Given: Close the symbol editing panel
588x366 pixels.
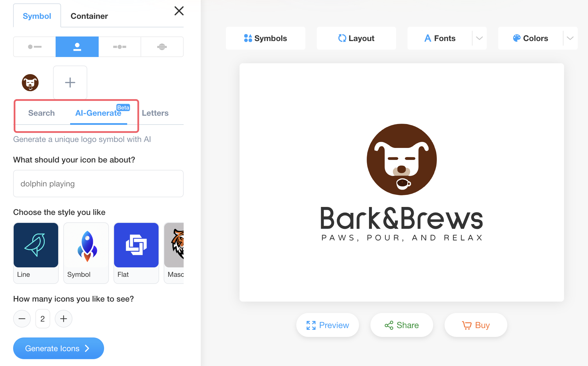Looking at the screenshot, I should 179,11.
